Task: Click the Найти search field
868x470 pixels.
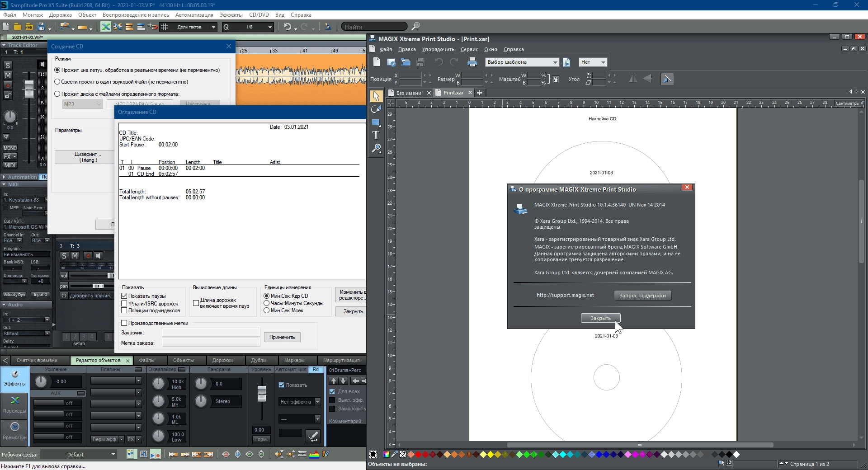Action: point(374,27)
